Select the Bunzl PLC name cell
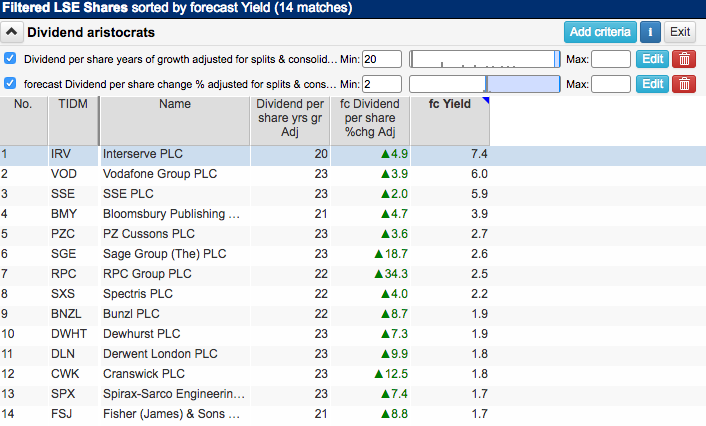Screen dimensions: 706x426 click(x=175, y=314)
